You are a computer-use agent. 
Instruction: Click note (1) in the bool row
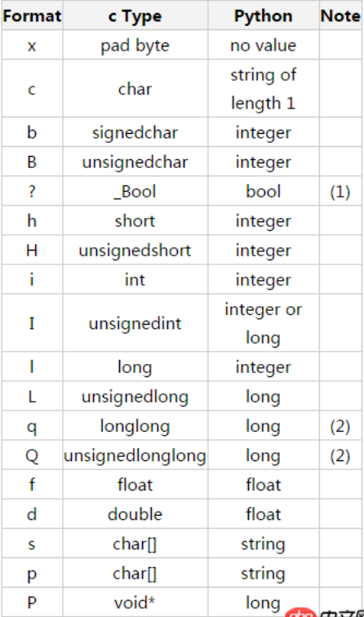pos(340,191)
